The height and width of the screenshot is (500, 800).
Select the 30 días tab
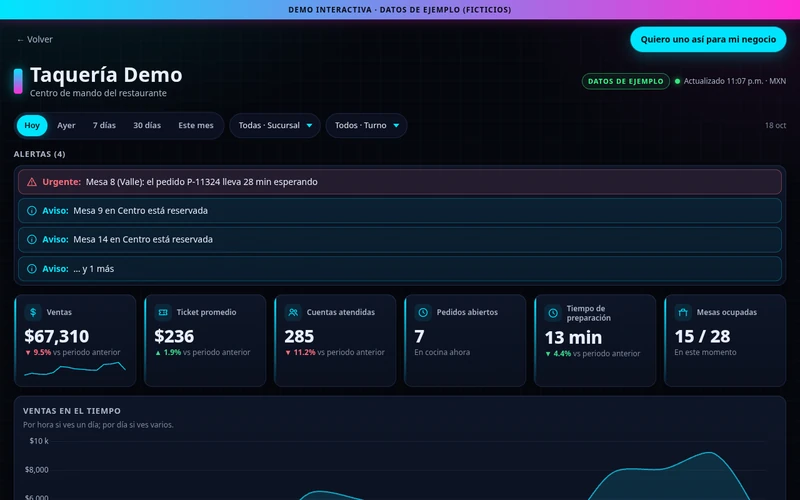pyautogui.click(x=147, y=126)
